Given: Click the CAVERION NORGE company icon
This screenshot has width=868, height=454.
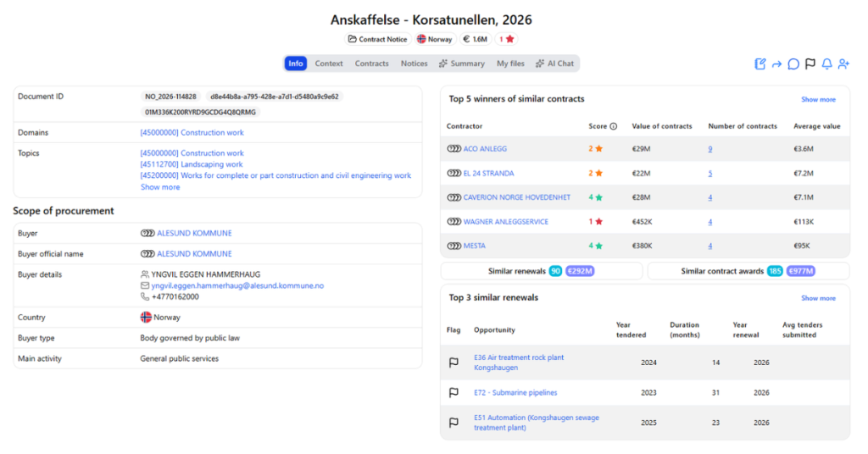Looking at the screenshot, I should [x=454, y=197].
